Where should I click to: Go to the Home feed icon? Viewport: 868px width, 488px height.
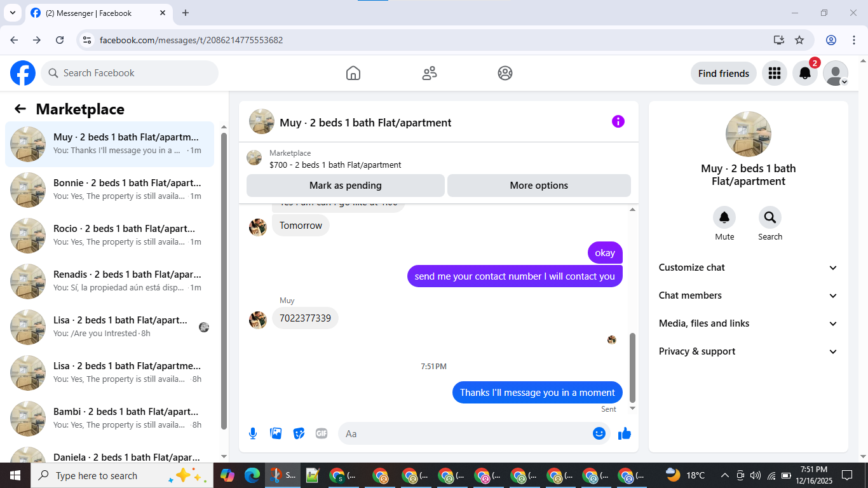[353, 73]
